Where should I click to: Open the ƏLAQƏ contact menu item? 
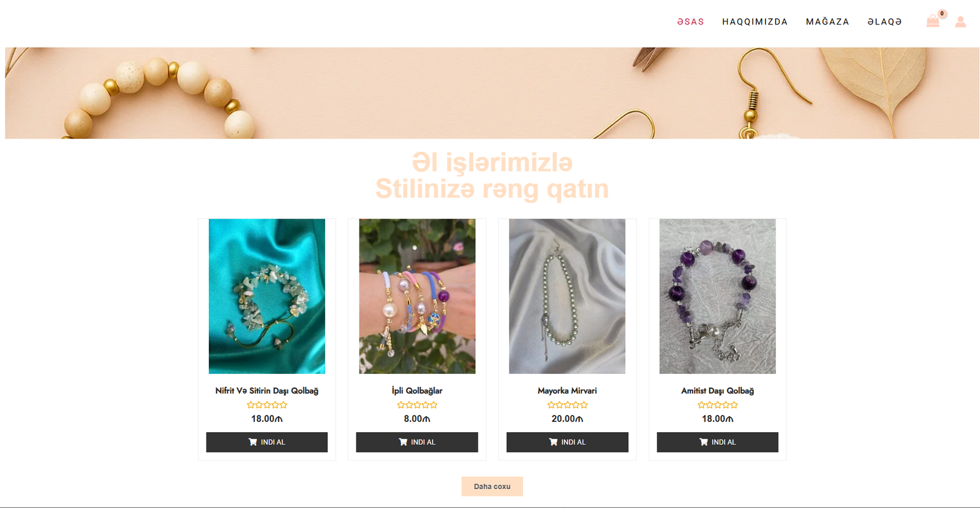tap(884, 22)
